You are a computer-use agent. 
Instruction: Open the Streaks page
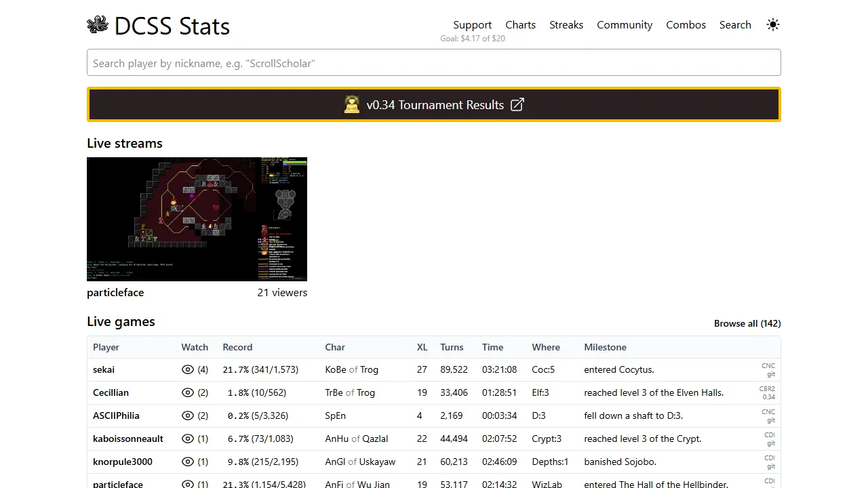[x=566, y=24]
